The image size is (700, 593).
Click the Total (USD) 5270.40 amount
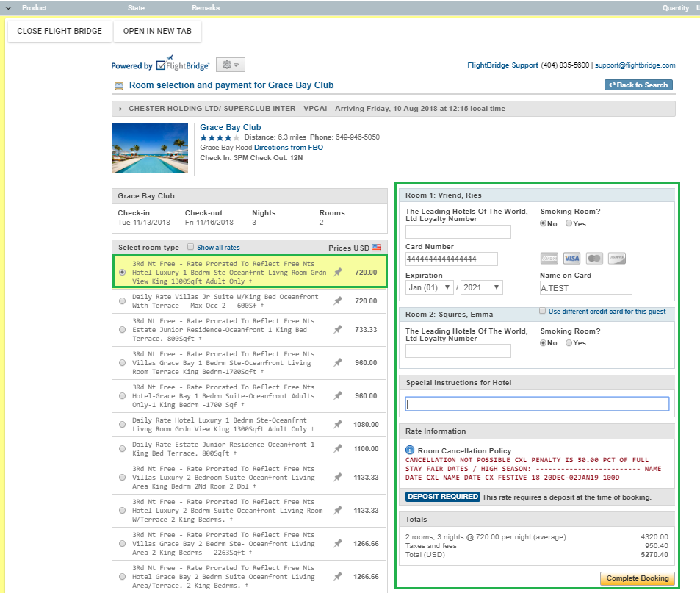pos(654,555)
